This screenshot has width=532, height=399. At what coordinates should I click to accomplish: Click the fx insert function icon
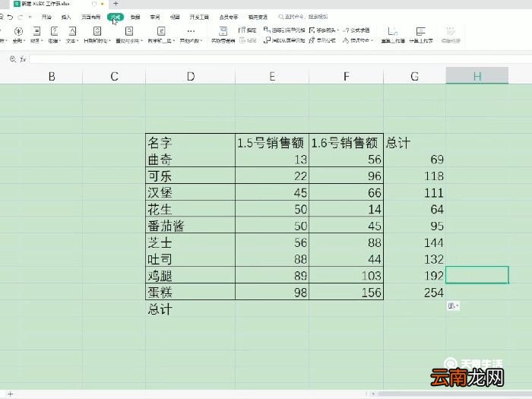tap(23, 59)
